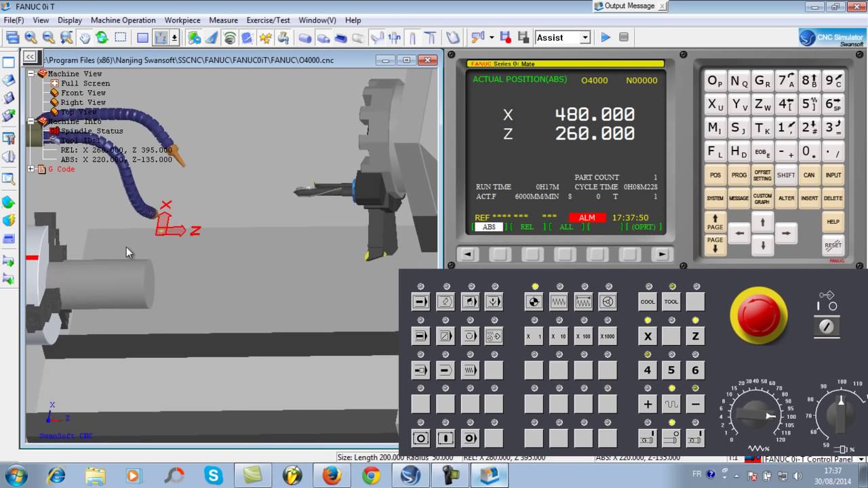Click the zoom out magnifier toolbar icon
The width and height of the screenshot is (868, 488).
click(x=48, y=38)
